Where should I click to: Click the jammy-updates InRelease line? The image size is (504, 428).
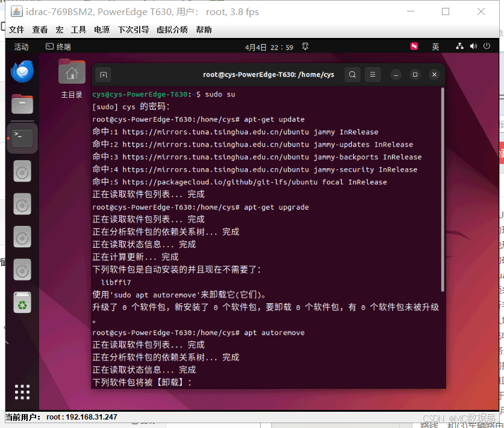point(253,145)
